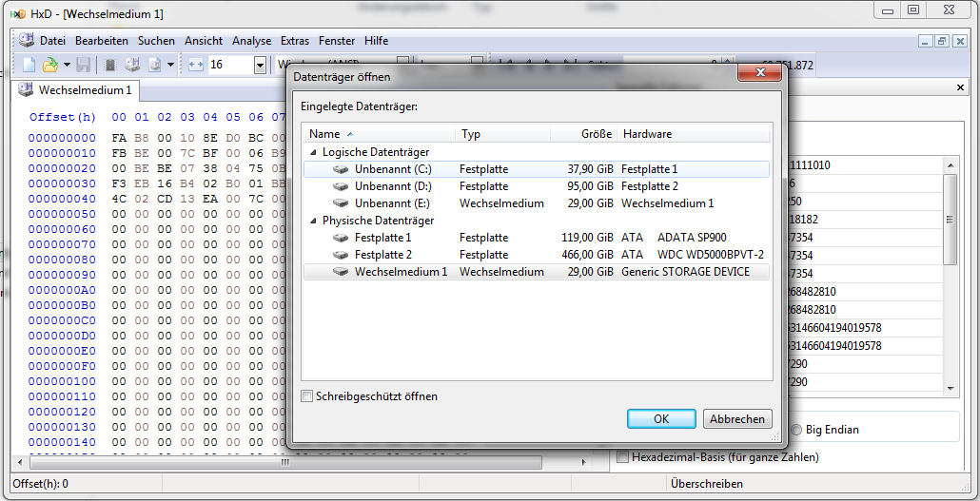Click drive icon beside Unbenannt (C:)
This screenshot has height=501, width=980.
point(341,169)
